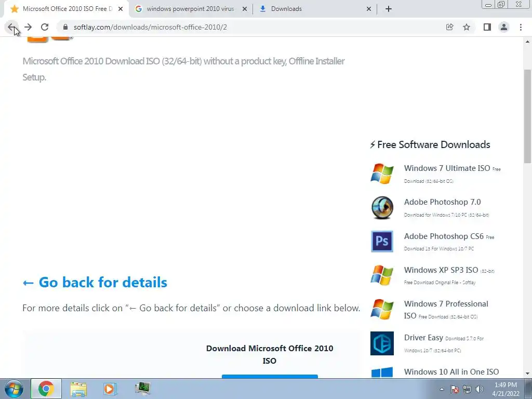Open Windows Media Player from the taskbar
This screenshot has height=399, width=532.
tap(110, 389)
